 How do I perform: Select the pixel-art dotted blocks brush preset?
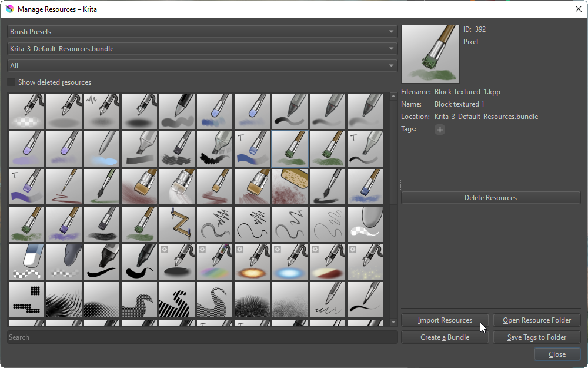point(26,299)
